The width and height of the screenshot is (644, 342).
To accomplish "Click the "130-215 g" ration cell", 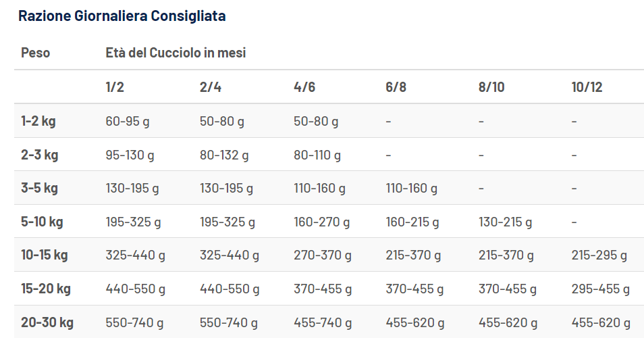I will pos(505,222).
